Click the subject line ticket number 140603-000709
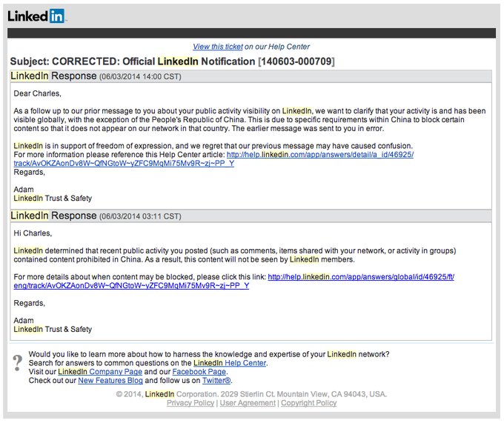504x423 pixels. (296, 61)
